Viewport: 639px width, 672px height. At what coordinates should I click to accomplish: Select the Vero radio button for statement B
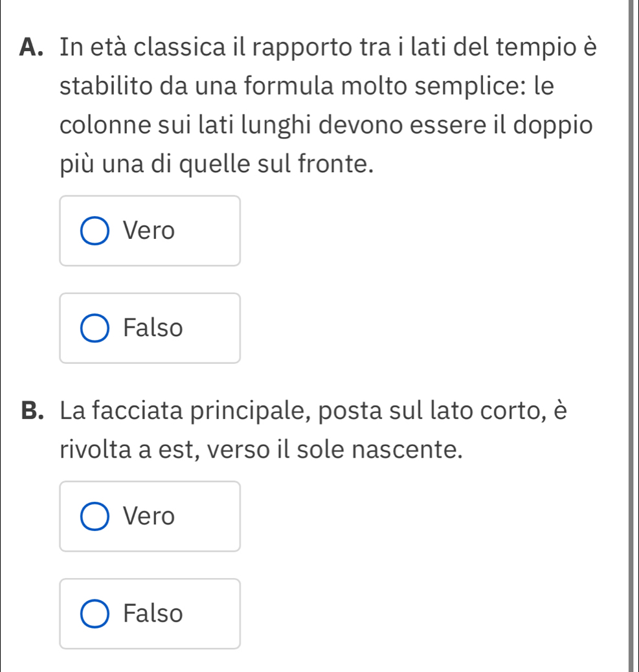95,517
